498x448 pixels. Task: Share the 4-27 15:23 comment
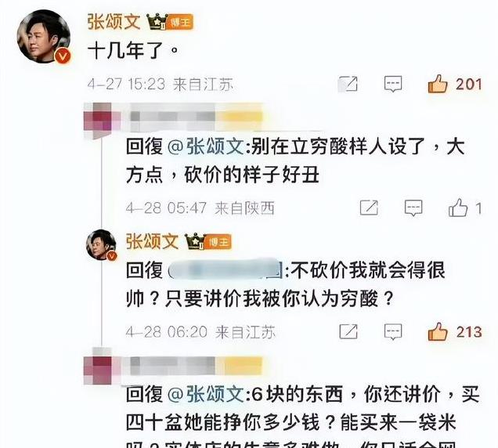pyautogui.click(x=348, y=85)
